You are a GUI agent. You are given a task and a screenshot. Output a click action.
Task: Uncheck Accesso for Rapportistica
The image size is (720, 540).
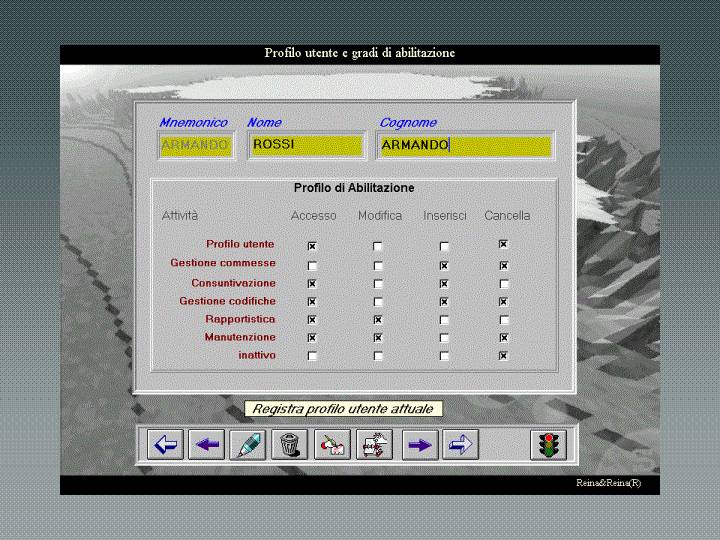312,320
